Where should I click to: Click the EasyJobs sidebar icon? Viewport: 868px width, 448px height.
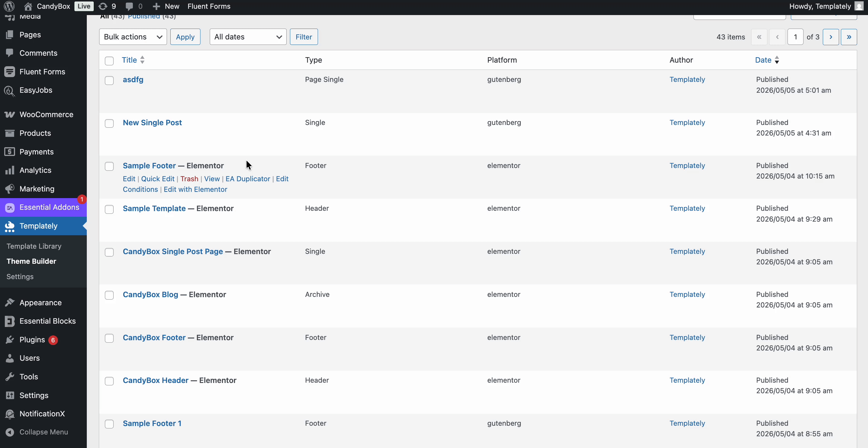(x=10, y=90)
